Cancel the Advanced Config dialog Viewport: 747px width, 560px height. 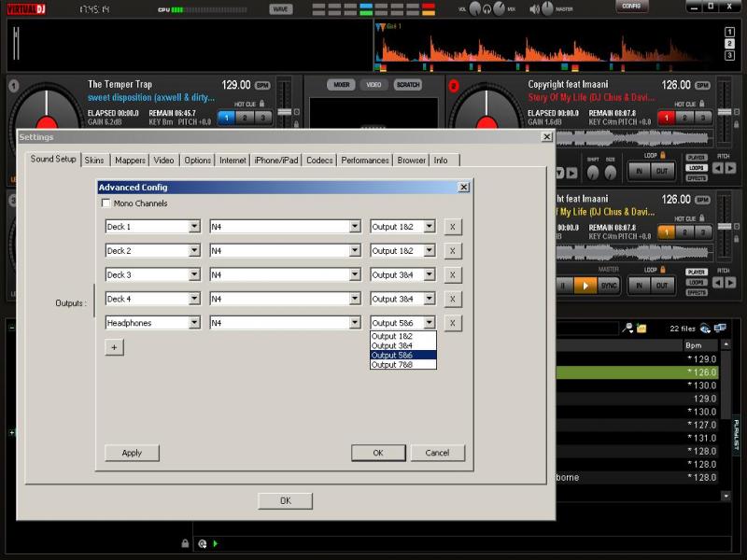pos(437,453)
